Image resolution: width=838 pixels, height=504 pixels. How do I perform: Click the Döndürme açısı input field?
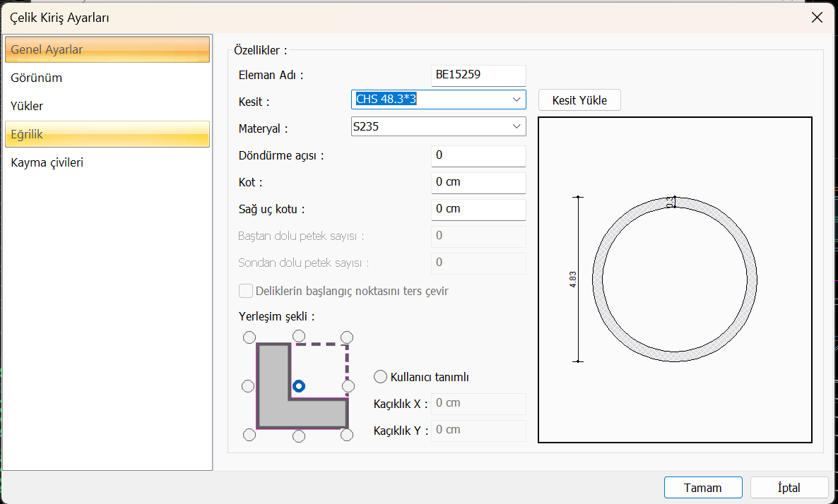(x=478, y=155)
